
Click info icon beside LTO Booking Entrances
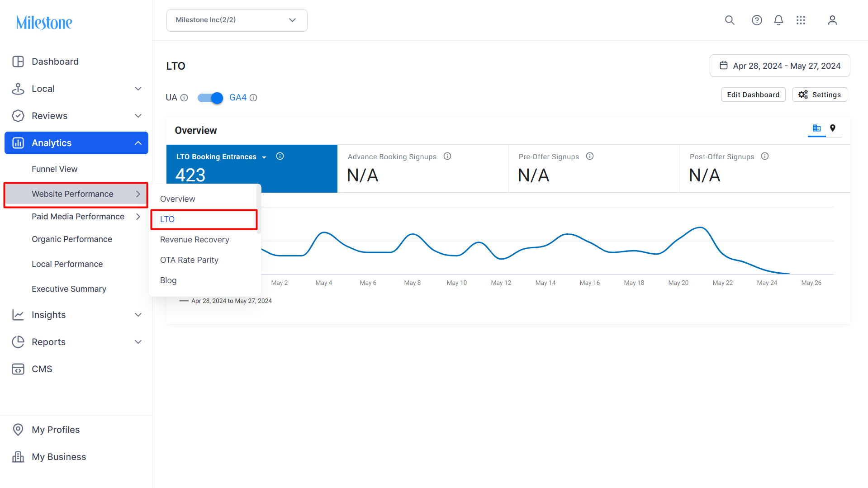tap(280, 156)
